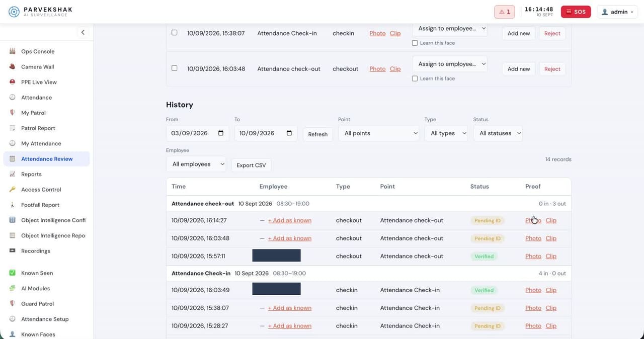Image resolution: width=644 pixels, height=339 pixels.
Task: Select the 16:03:48 check-out row checkbox
Action: click(x=175, y=68)
